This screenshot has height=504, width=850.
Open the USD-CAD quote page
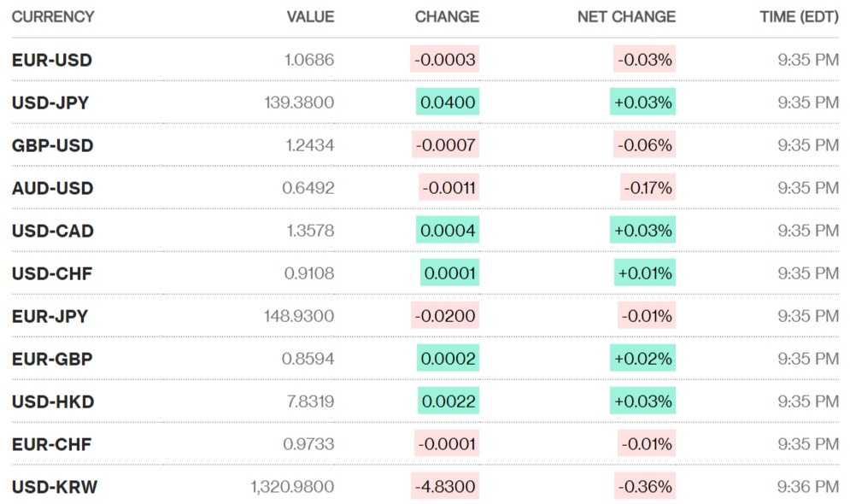pos(53,231)
